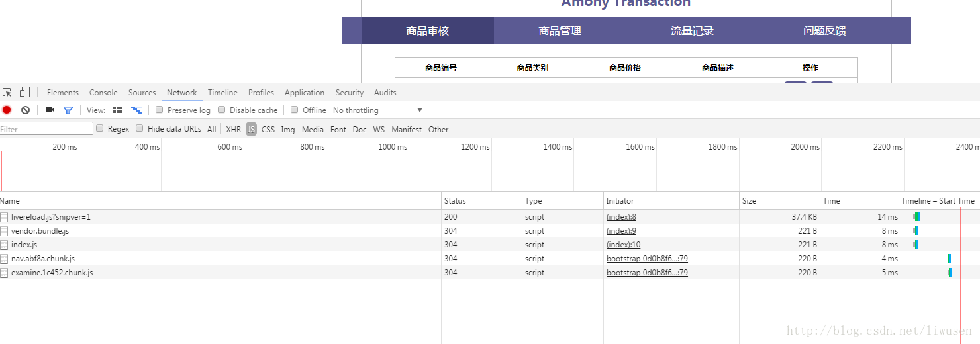Enable the Regex filter checkbox

tap(99, 128)
